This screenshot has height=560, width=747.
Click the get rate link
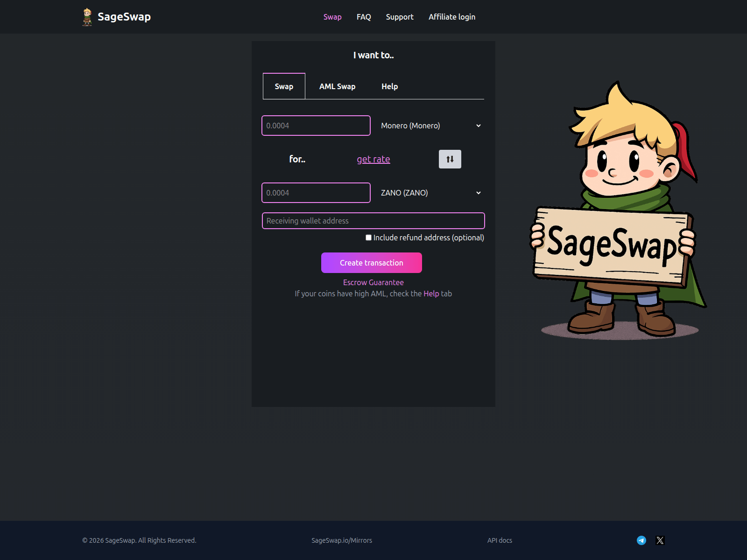(x=373, y=159)
